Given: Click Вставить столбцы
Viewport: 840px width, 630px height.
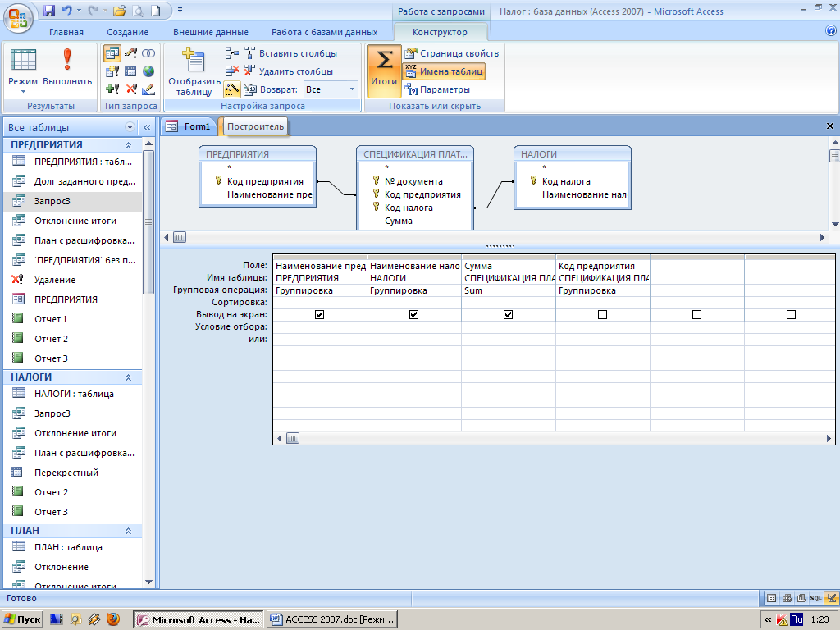Looking at the screenshot, I should tap(291, 53).
